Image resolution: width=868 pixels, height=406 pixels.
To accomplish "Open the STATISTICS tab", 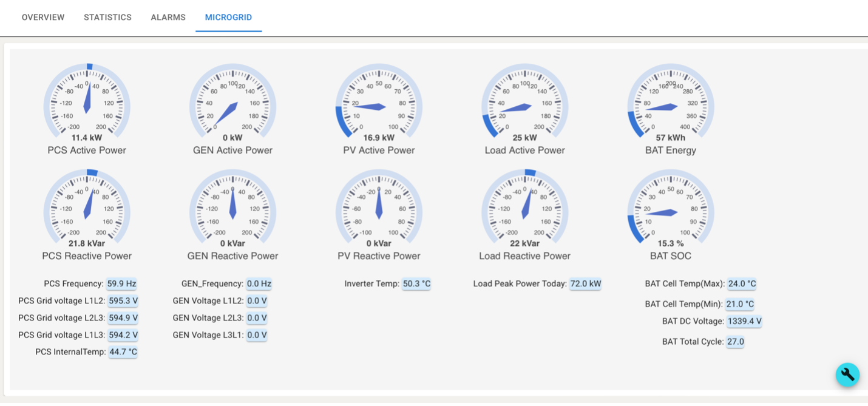I will (x=107, y=17).
